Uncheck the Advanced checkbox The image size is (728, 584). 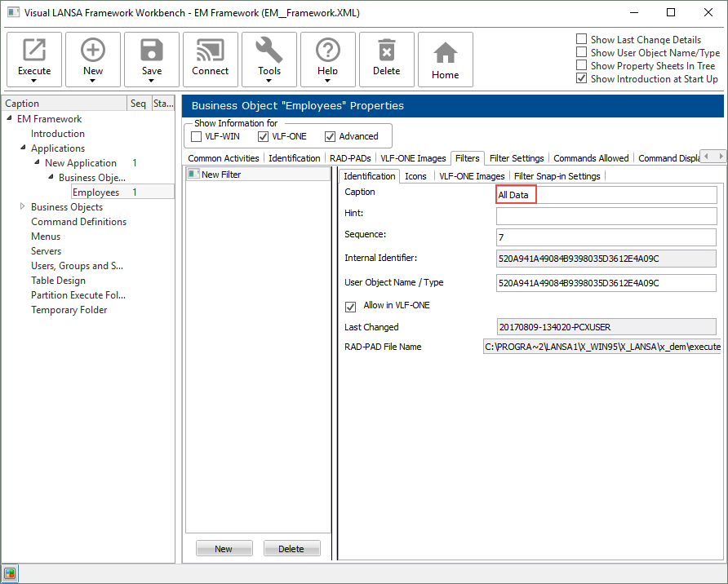330,136
